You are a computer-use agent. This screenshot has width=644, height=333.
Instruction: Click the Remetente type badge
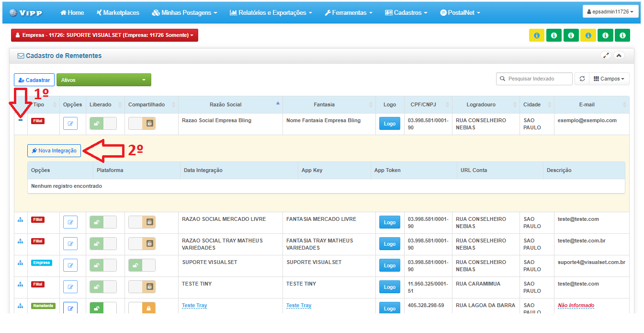[x=44, y=306]
